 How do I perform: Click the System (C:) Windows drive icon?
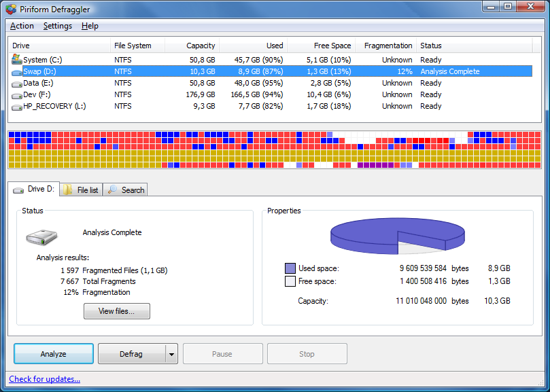pos(16,59)
